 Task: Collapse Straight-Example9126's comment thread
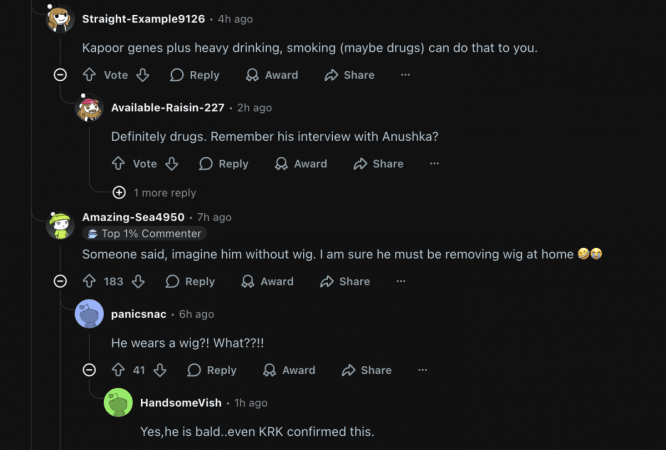tap(60, 75)
